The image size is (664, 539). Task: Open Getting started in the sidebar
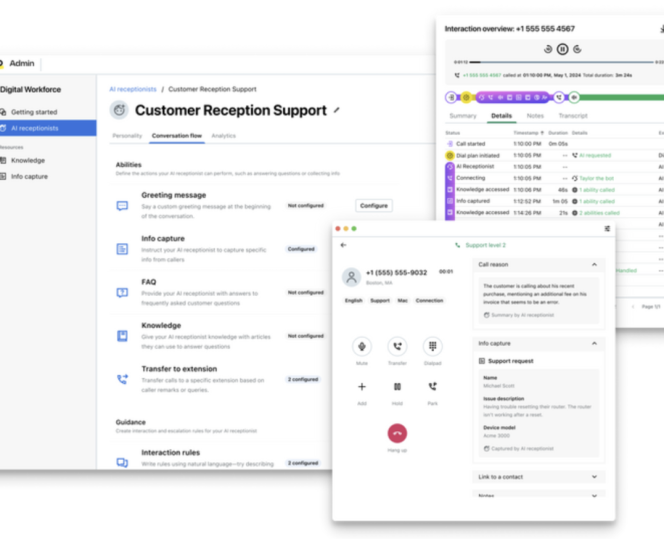point(34,112)
